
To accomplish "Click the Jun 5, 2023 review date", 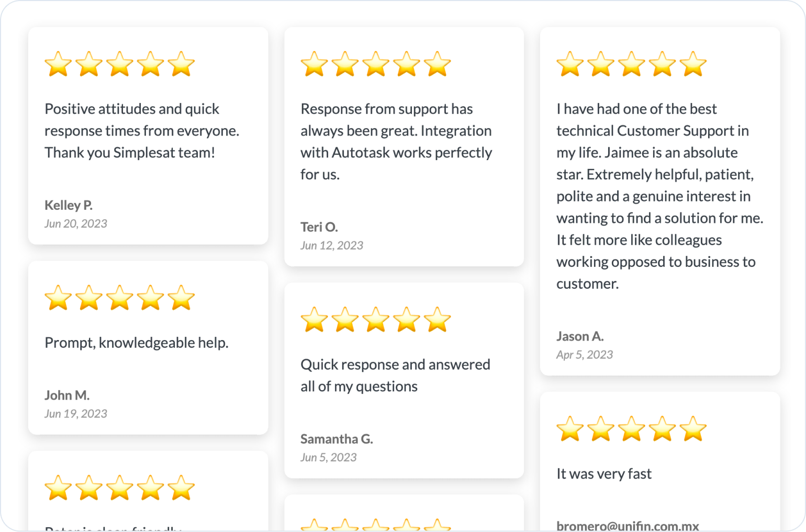I will pos(329,457).
